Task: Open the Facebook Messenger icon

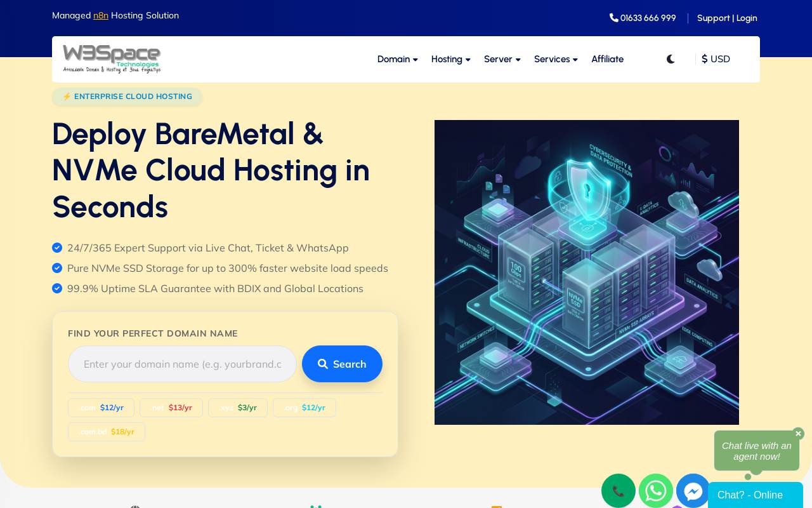Action: pyautogui.click(x=693, y=491)
